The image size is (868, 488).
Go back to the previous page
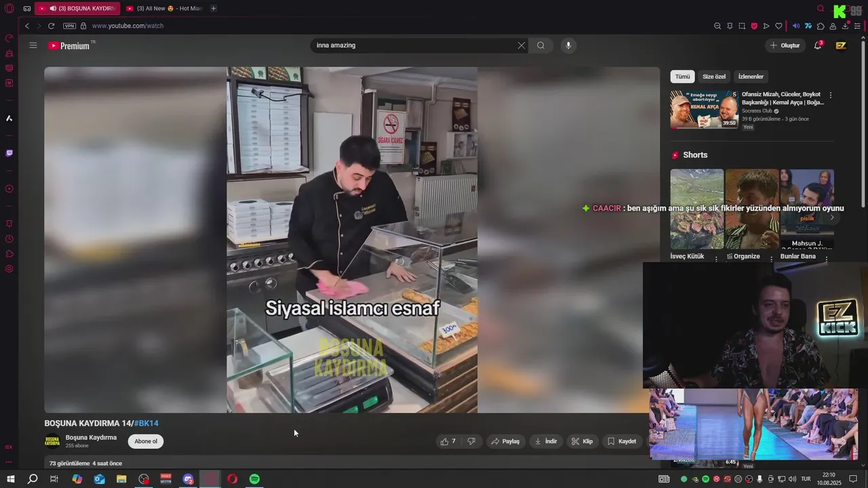point(27,26)
